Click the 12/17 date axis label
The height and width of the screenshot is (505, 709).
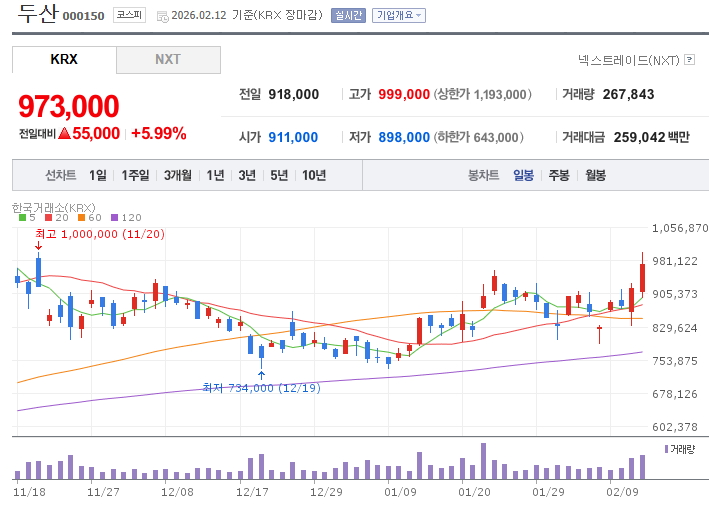[x=252, y=492]
